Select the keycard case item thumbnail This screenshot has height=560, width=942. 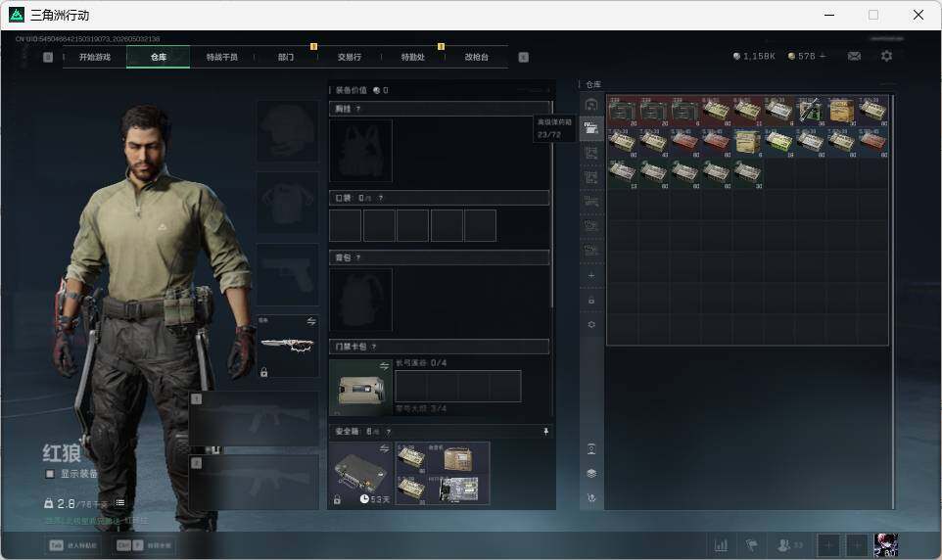coord(360,388)
